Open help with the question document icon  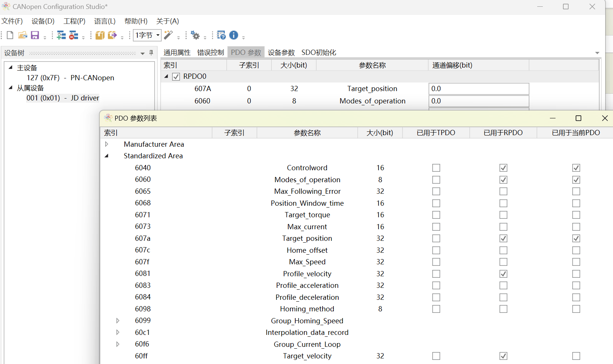(x=221, y=35)
